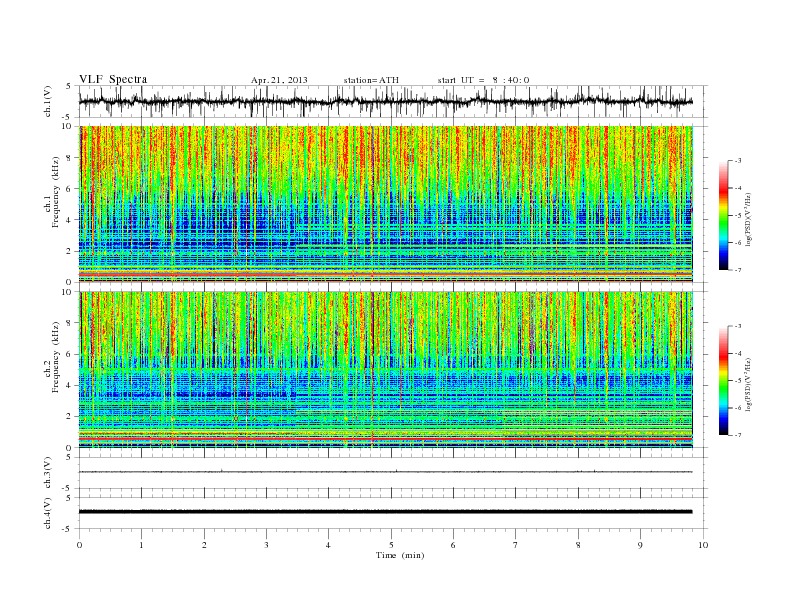Click the thick ch.4 waveform band
This screenshot has width=792, height=612.
[x=385, y=512]
